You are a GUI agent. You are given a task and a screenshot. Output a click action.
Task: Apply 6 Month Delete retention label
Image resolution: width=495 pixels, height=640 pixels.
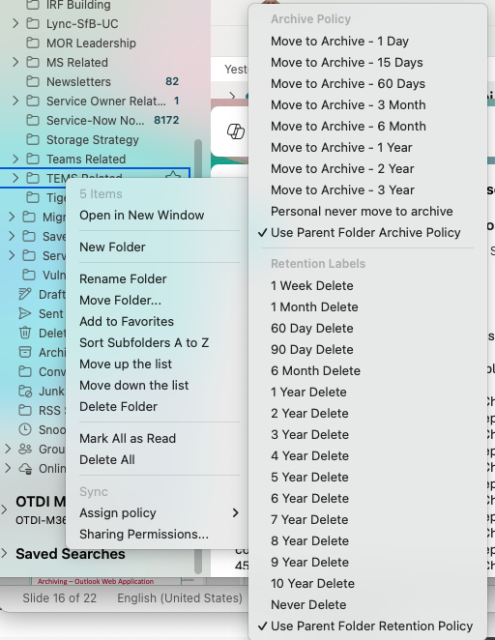(x=315, y=371)
